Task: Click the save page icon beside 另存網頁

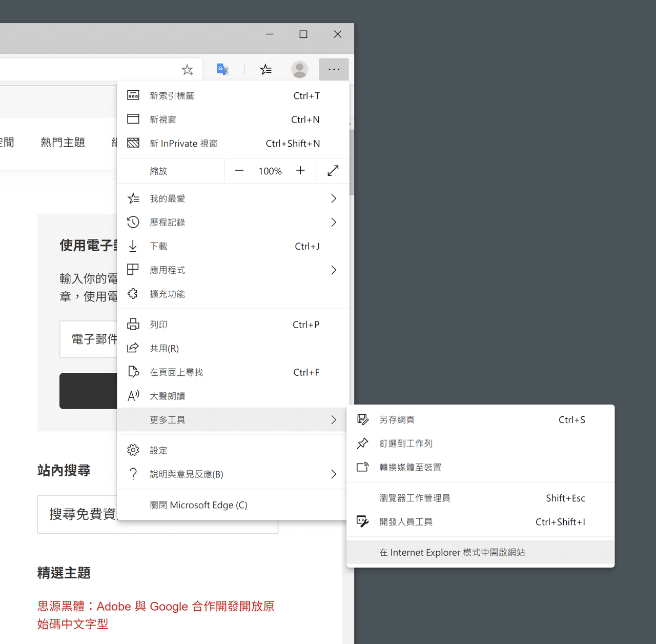Action: pos(363,419)
